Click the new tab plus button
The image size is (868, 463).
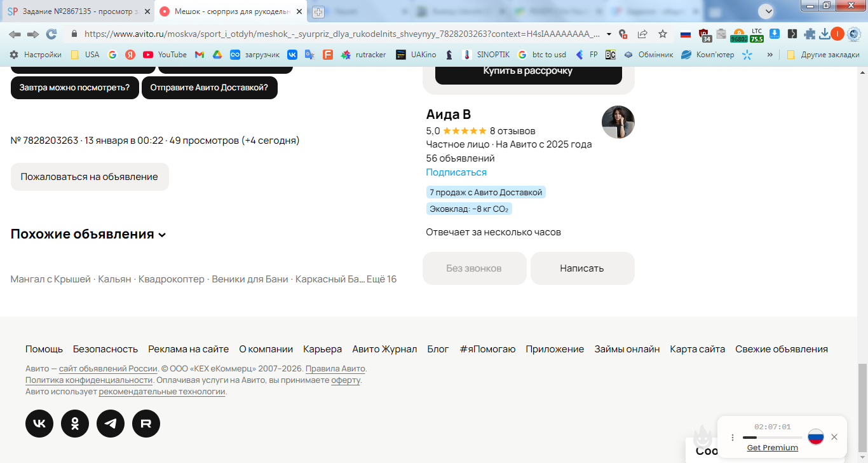[x=318, y=11]
